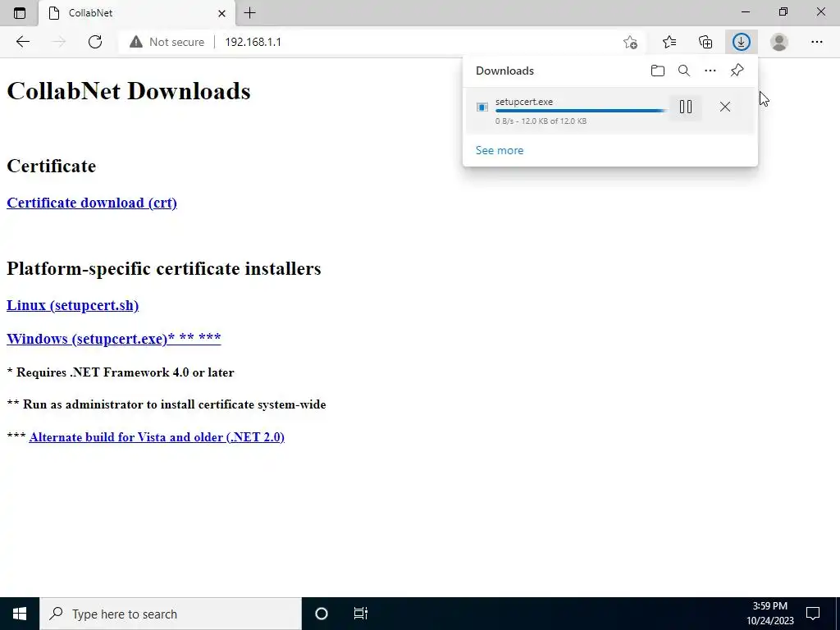Open the user profile avatar
This screenshot has height=630, width=840.
pos(779,42)
